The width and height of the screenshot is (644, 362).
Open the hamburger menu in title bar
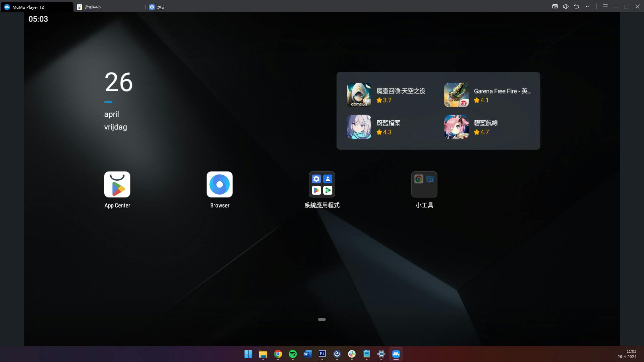tap(605, 6)
